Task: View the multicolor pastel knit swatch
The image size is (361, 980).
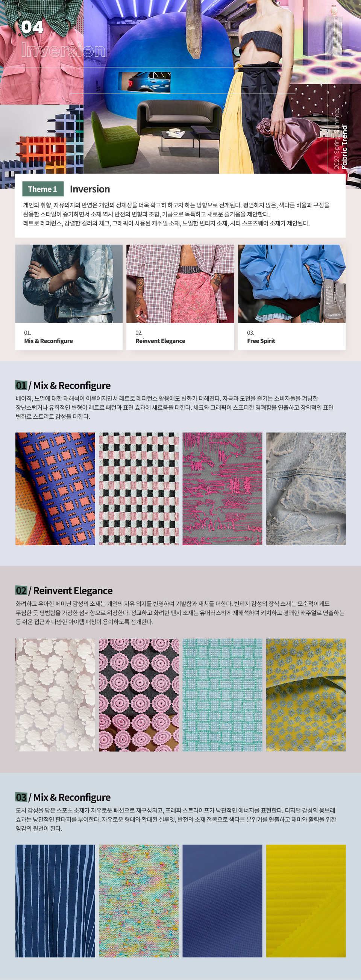Action: pos(139,901)
